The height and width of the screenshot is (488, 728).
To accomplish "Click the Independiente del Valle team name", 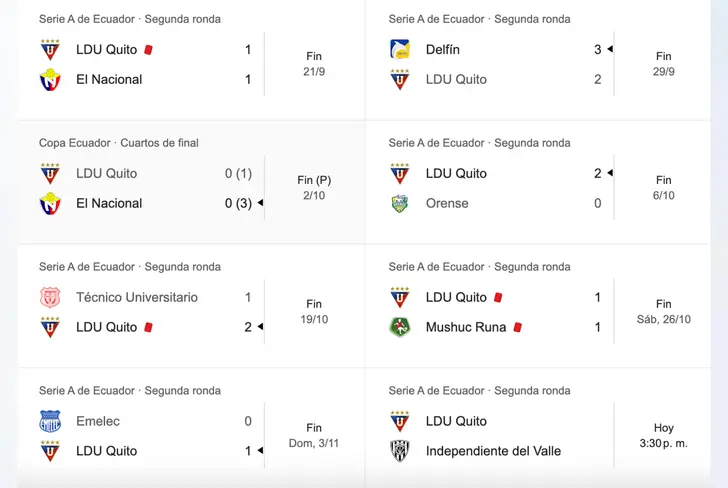I will 493,451.
